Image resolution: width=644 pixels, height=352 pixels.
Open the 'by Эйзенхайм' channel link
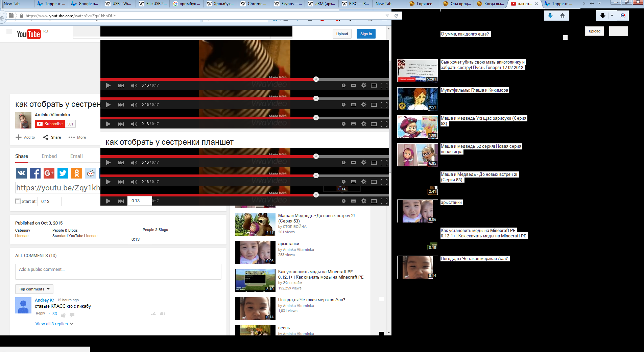coord(290,283)
